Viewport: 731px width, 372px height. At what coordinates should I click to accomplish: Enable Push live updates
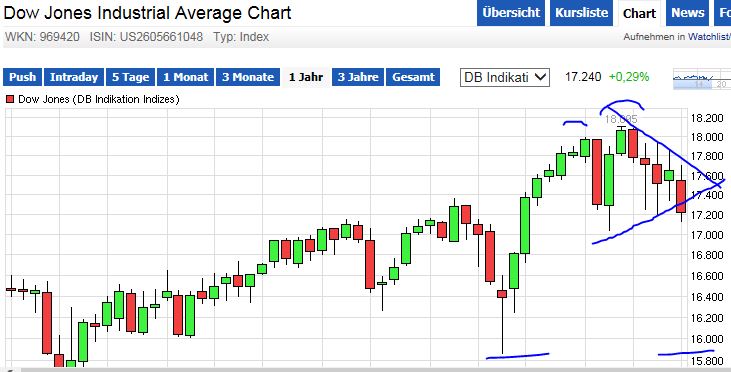[22, 77]
